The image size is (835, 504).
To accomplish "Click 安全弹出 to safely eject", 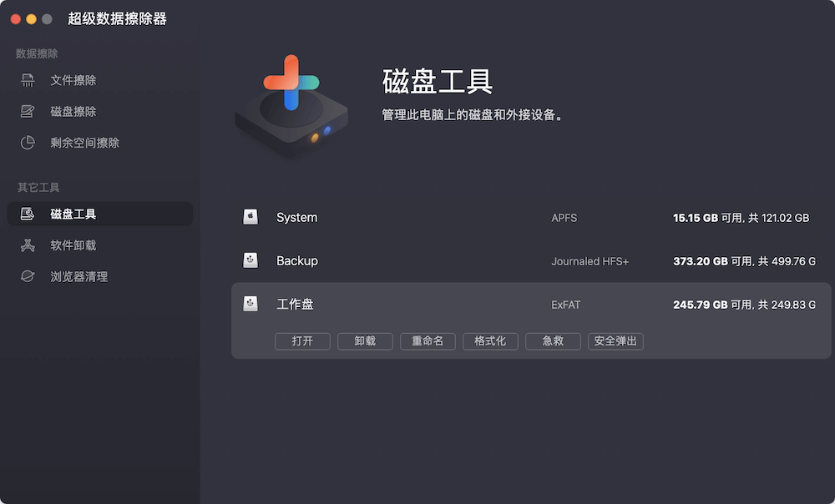I will (x=615, y=340).
